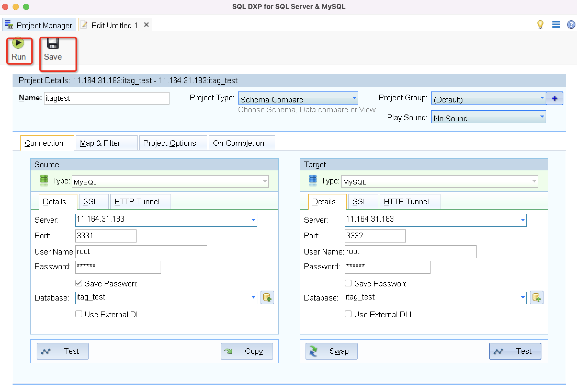Click create database icon beside Target Database
577x392 pixels.
click(536, 298)
